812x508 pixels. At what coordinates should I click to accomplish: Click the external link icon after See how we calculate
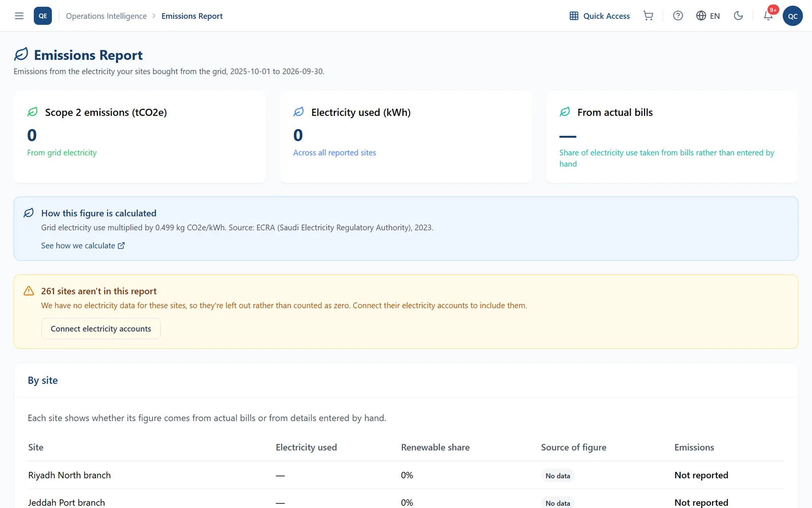121,246
